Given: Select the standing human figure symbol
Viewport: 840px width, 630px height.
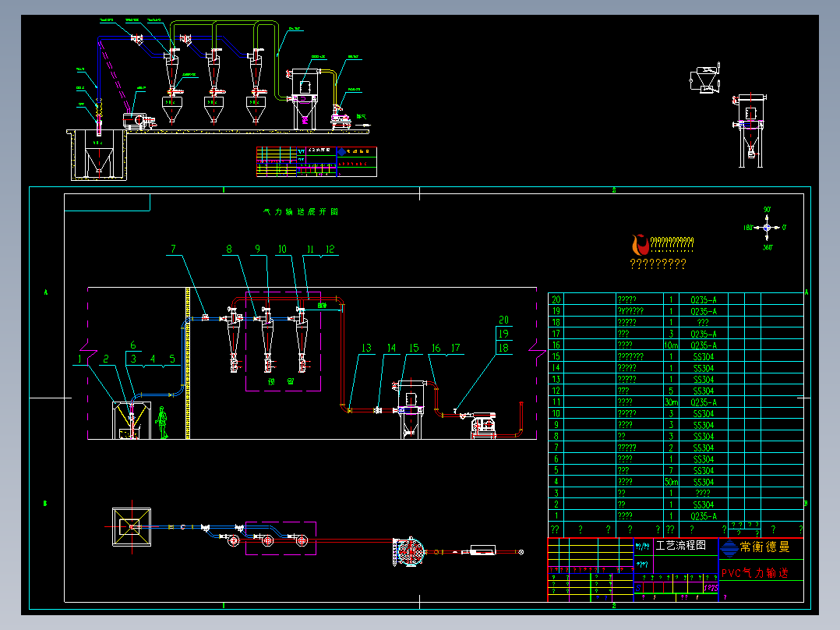Looking at the screenshot, I should coord(162,423).
